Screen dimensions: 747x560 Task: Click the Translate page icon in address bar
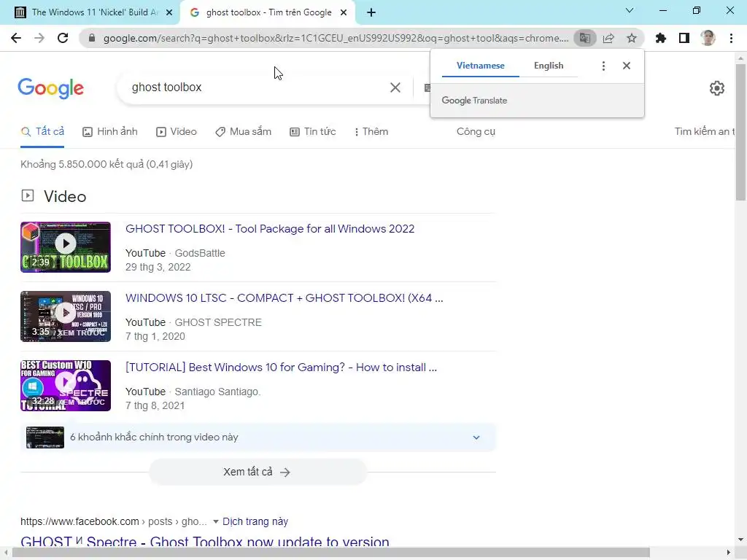(x=585, y=38)
